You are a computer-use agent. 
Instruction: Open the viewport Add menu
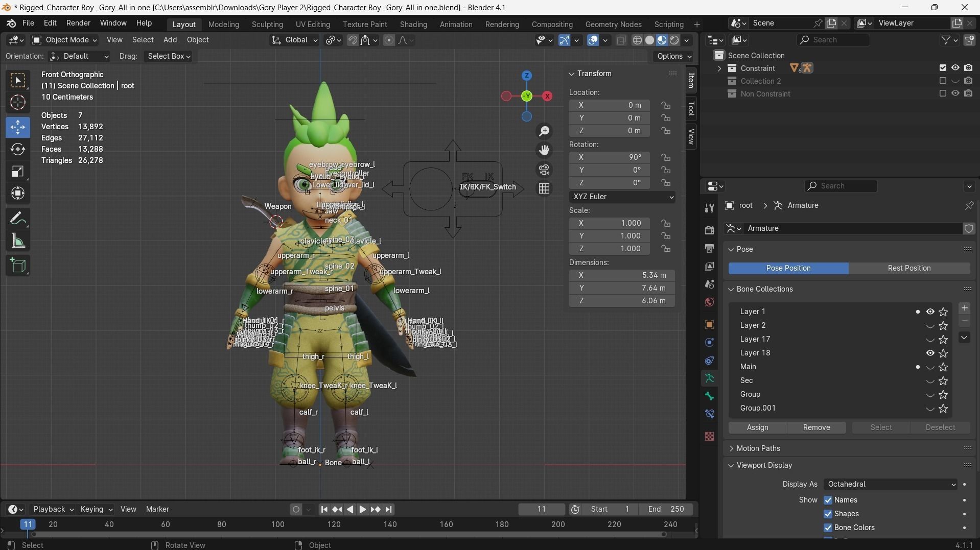pyautogui.click(x=170, y=40)
